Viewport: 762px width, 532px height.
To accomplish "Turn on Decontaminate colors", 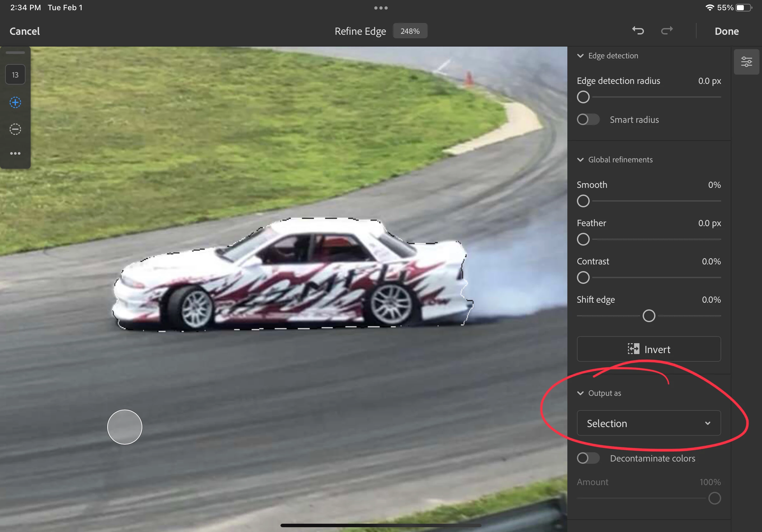I will (x=588, y=458).
